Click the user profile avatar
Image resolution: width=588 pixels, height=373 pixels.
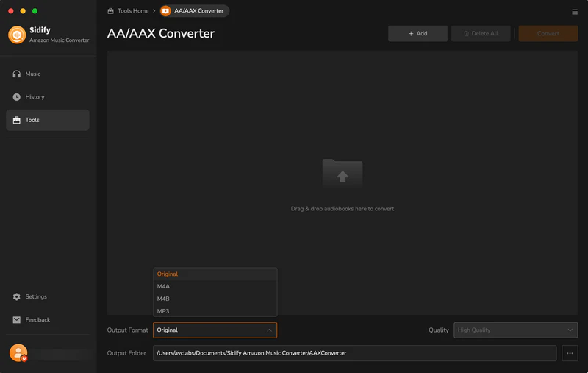tap(18, 352)
